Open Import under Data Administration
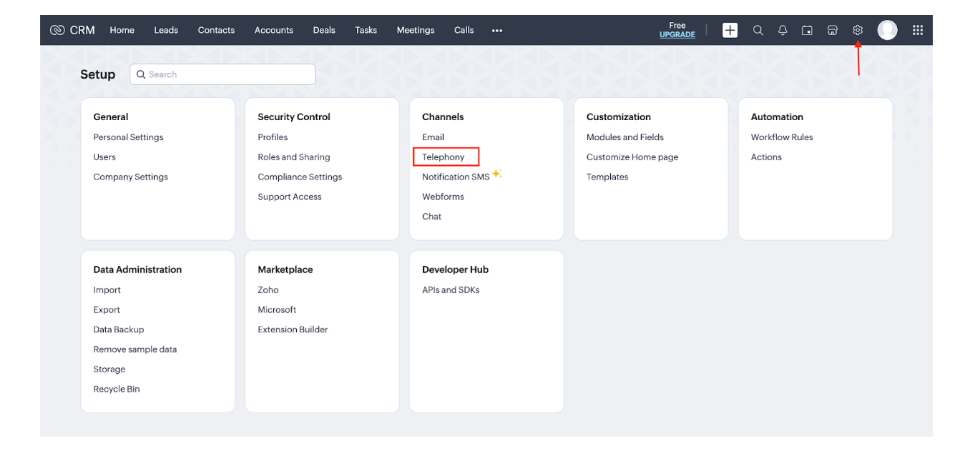 click(107, 290)
